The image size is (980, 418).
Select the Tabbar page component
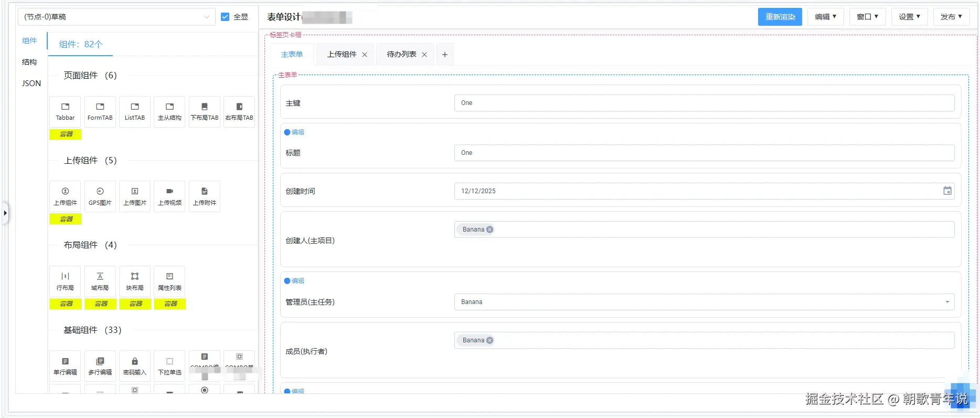[65, 112]
